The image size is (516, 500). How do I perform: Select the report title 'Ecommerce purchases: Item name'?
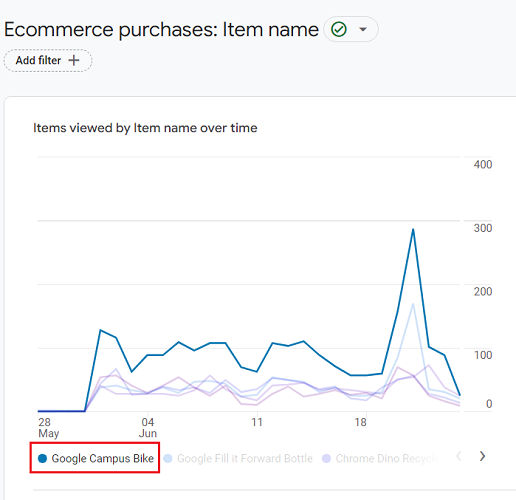pos(161,29)
